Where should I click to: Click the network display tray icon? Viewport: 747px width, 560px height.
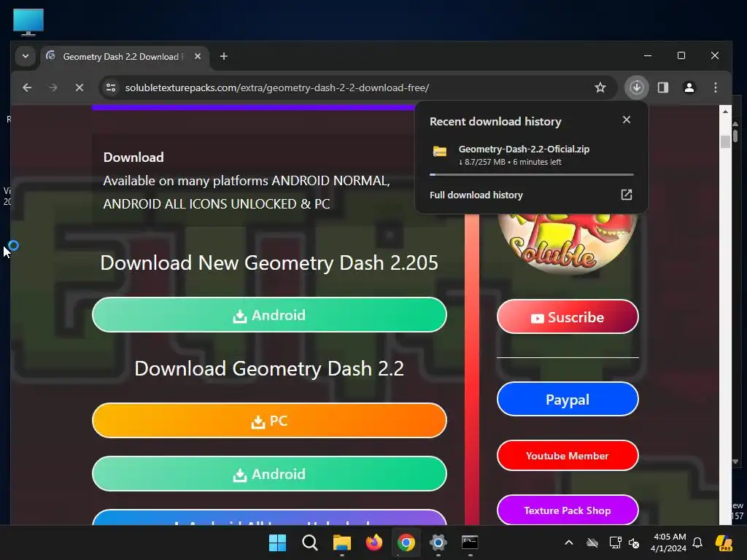(615, 542)
